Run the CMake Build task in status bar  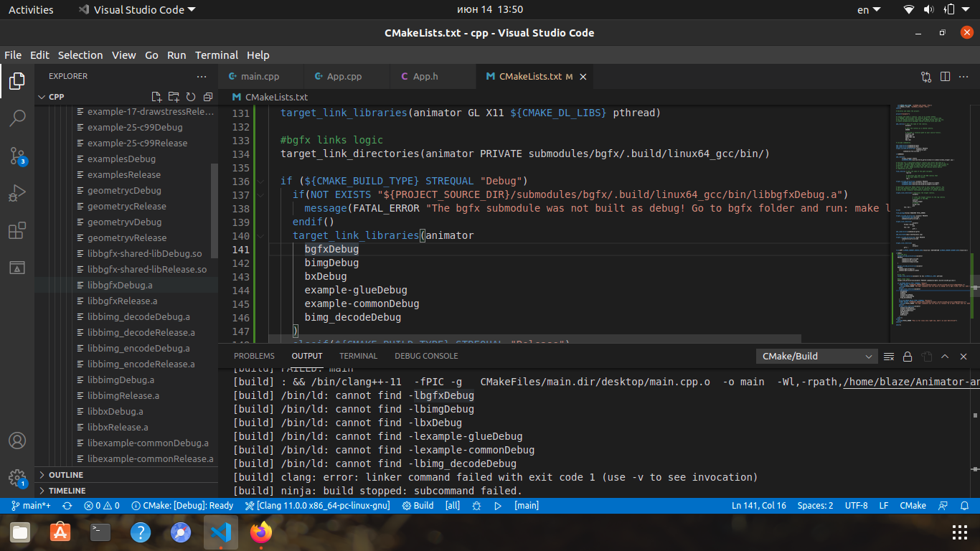tap(418, 506)
